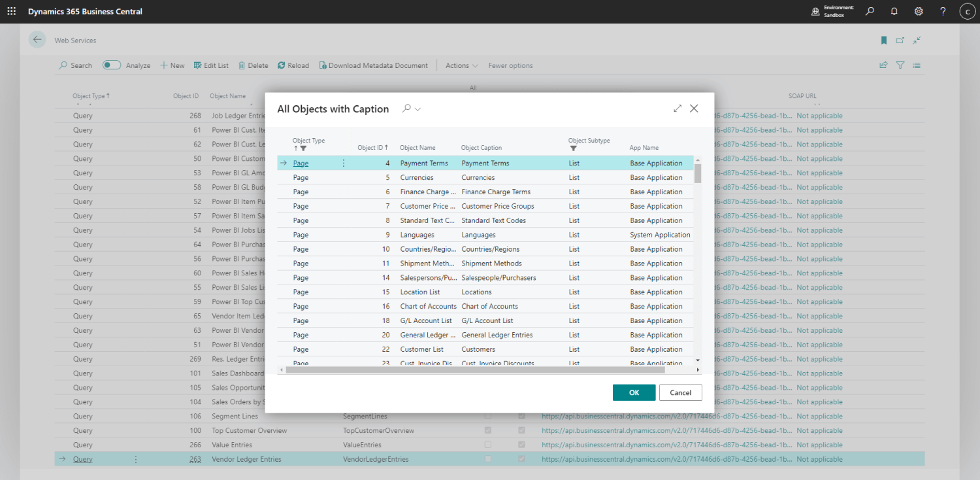The width and height of the screenshot is (980, 480).
Task: Click Delete in the toolbar
Action: click(253, 65)
